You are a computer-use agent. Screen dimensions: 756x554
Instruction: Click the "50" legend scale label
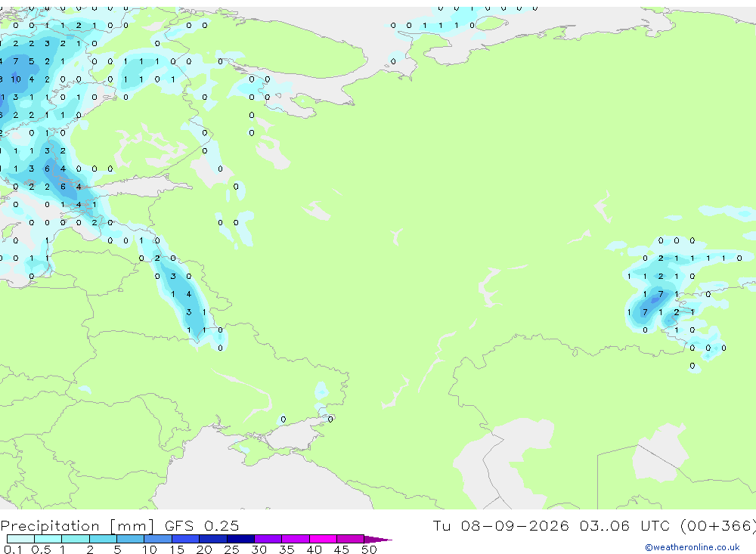(x=369, y=549)
